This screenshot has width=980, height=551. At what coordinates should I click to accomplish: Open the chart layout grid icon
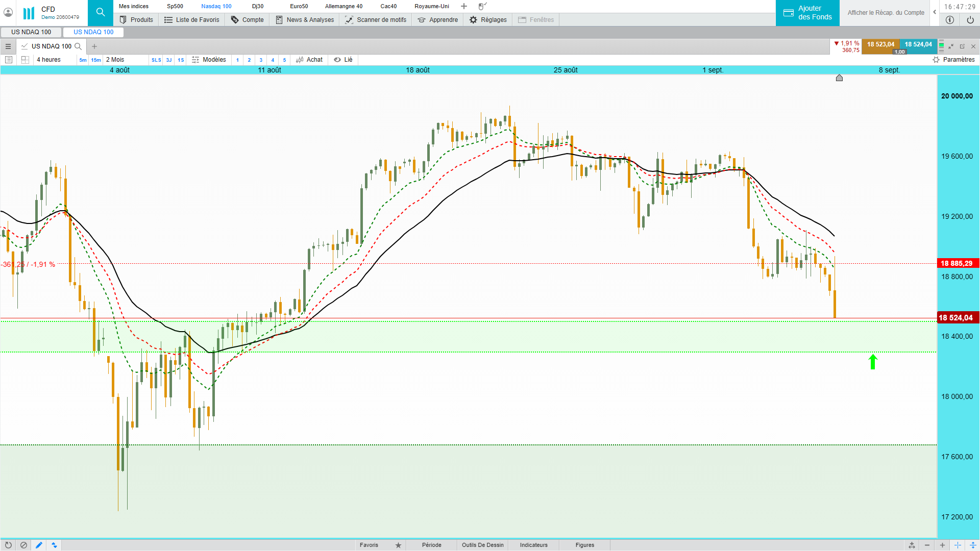(25, 60)
